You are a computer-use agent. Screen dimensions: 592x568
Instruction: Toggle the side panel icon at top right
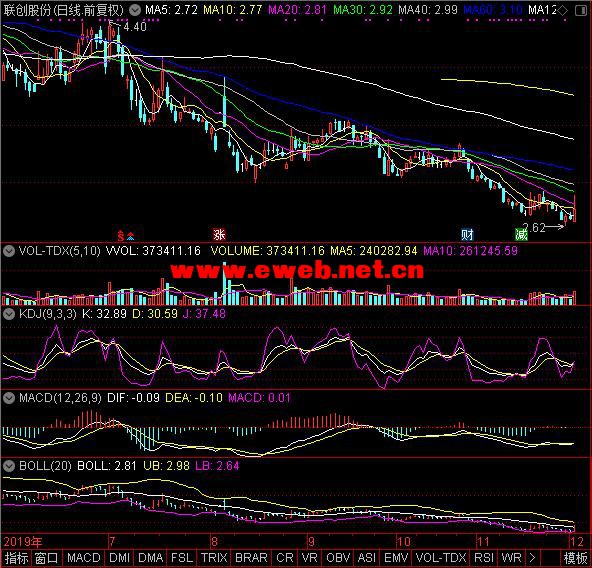(x=581, y=11)
